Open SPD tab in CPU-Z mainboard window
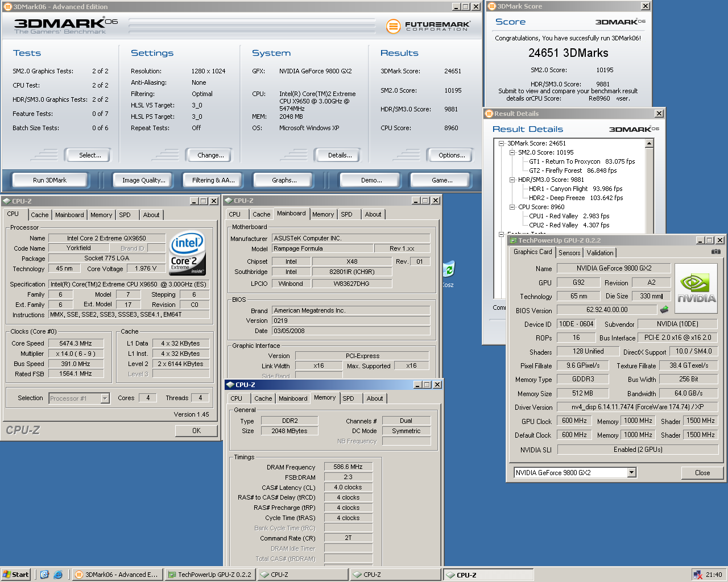The height and width of the screenshot is (582, 728). [347, 214]
